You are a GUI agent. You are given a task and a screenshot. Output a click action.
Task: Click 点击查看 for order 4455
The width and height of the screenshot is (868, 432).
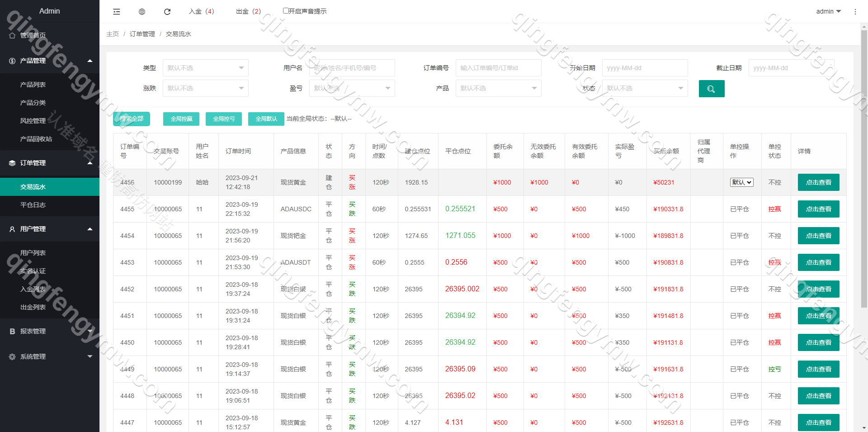[x=818, y=209]
